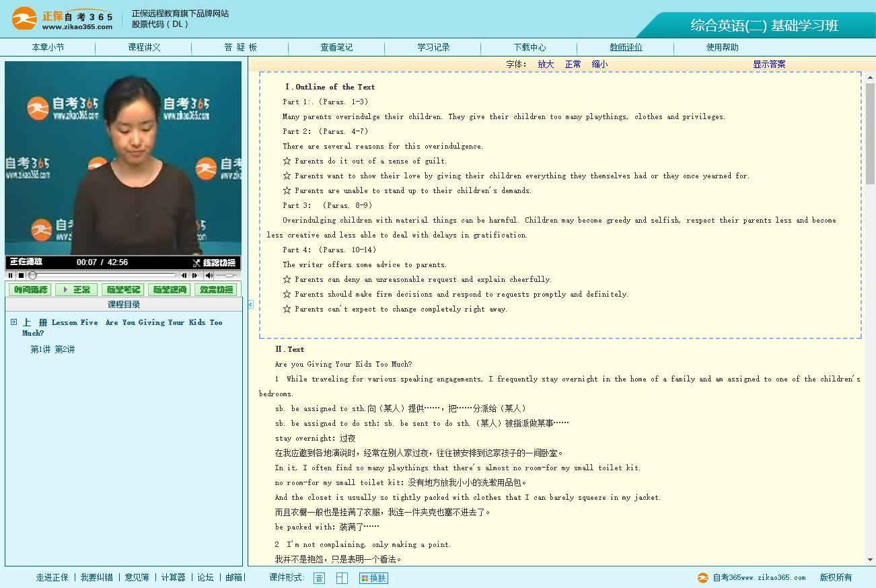Screen dimensions: 876x588
Task: Expand the Lesson Five tree node
Action: coord(13,322)
